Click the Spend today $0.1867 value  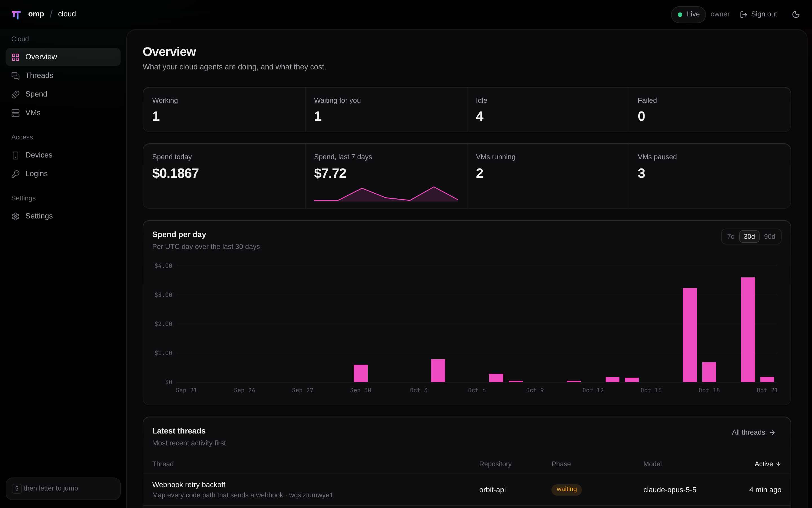(175, 173)
